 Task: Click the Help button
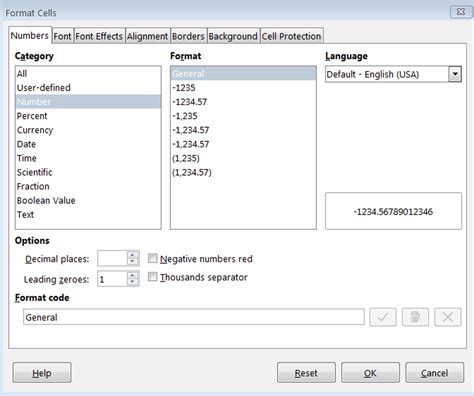[x=42, y=373]
